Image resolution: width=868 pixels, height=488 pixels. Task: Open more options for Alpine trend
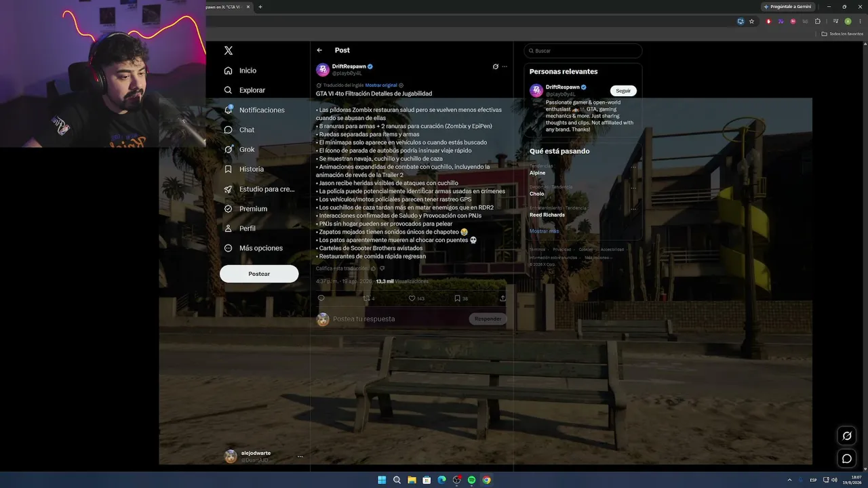[x=633, y=167]
